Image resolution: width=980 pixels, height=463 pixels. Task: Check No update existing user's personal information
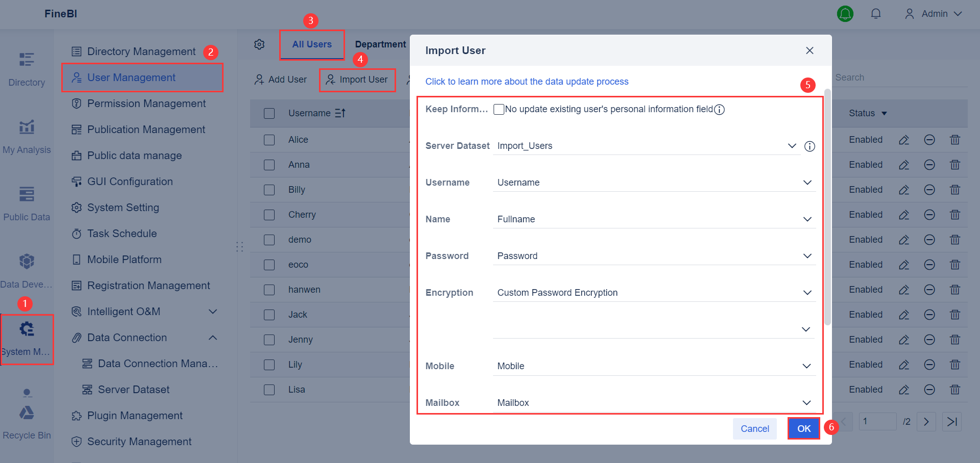[x=499, y=109]
